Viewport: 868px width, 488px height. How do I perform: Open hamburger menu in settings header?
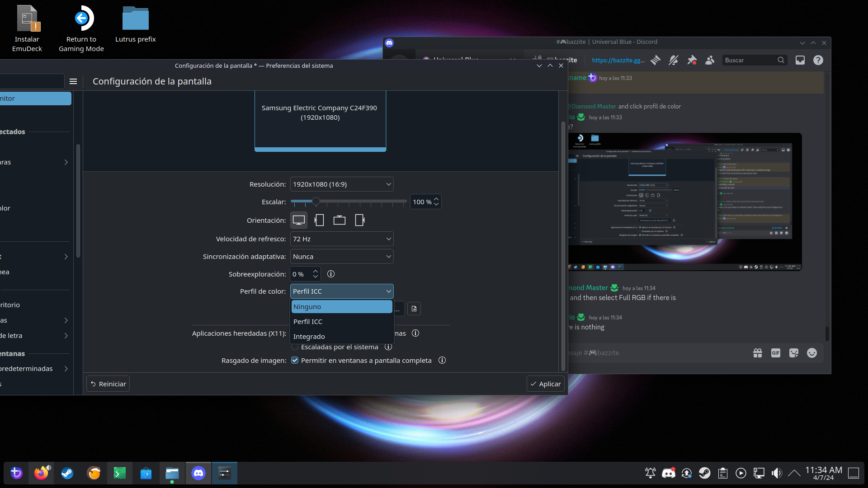tap(73, 81)
